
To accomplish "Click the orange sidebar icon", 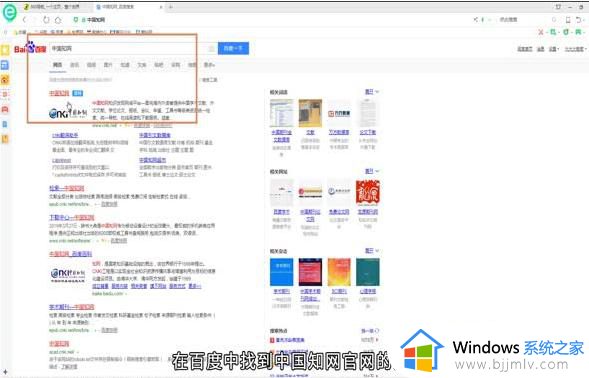I will click(x=5, y=80).
